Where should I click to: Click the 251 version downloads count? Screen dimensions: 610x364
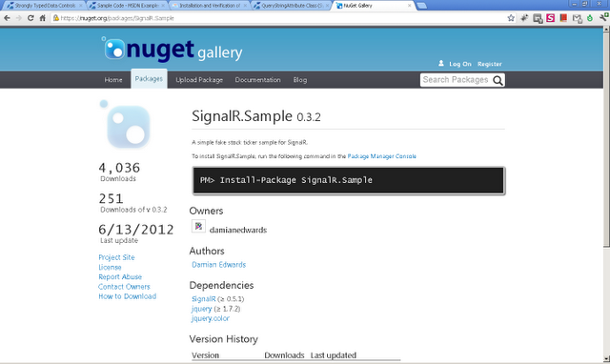coord(111,199)
